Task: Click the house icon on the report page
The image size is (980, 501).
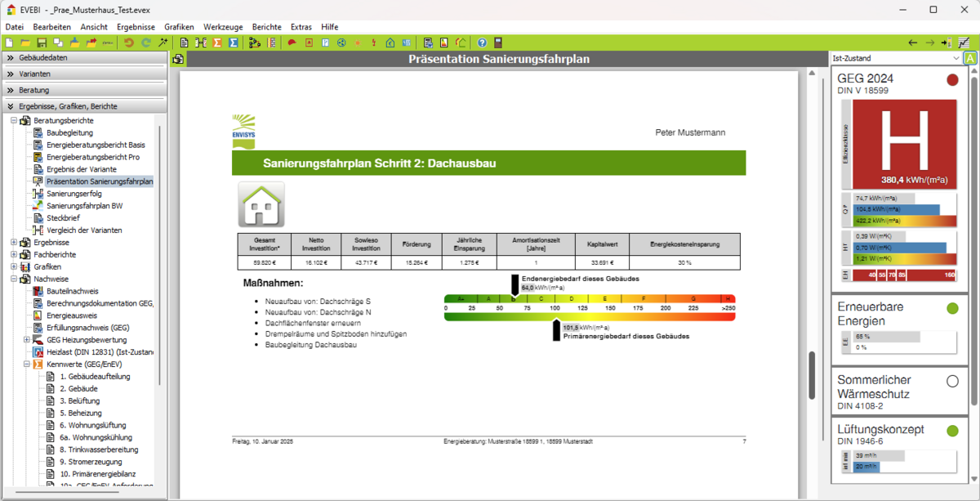Action: (261, 204)
